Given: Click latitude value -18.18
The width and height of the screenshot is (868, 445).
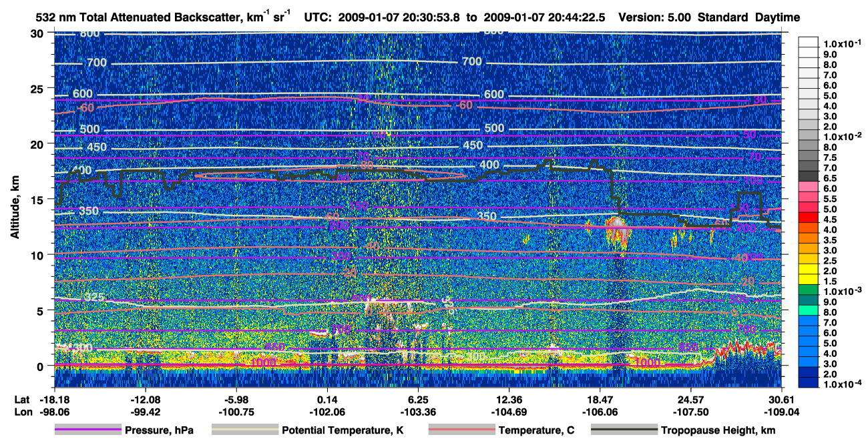Looking at the screenshot, I should (53, 399).
